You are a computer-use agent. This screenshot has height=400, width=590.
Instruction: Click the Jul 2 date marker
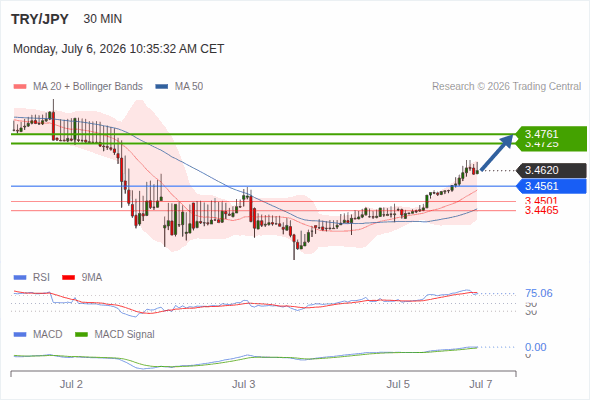click(x=71, y=384)
